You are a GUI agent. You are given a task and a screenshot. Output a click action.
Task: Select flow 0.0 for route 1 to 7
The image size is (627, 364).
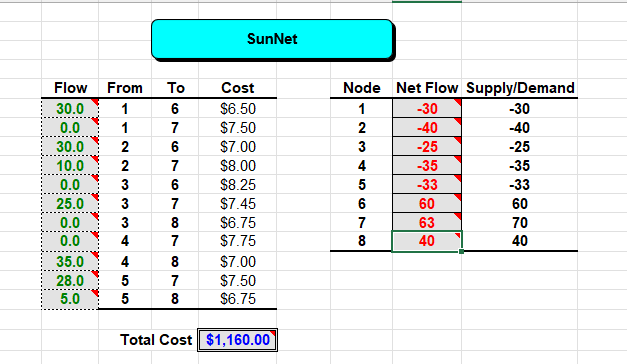pos(70,128)
